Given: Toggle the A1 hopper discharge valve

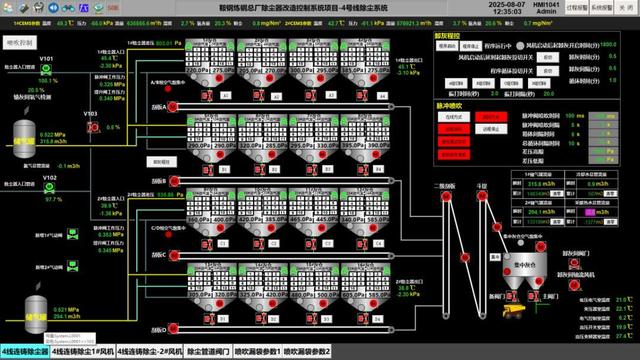Looking at the screenshot, I should [207, 96].
